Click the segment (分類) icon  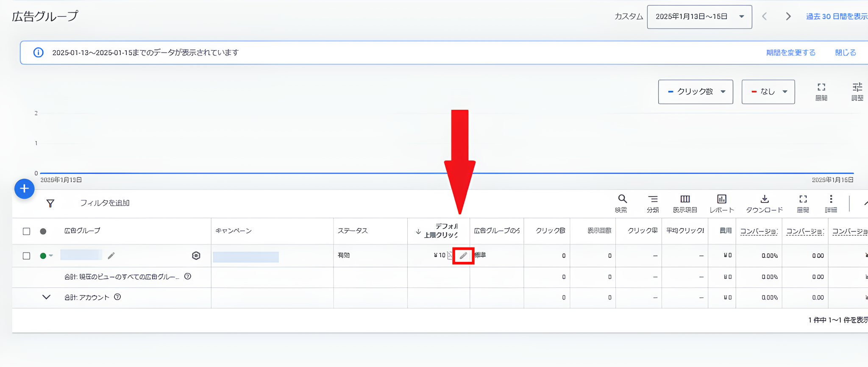coord(653,199)
